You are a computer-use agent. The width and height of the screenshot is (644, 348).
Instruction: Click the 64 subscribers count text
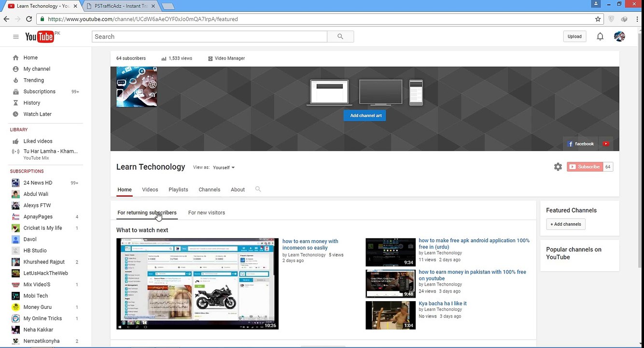[131, 58]
